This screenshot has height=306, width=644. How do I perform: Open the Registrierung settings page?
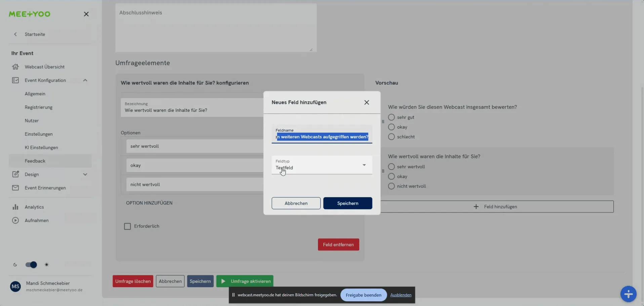38,107
